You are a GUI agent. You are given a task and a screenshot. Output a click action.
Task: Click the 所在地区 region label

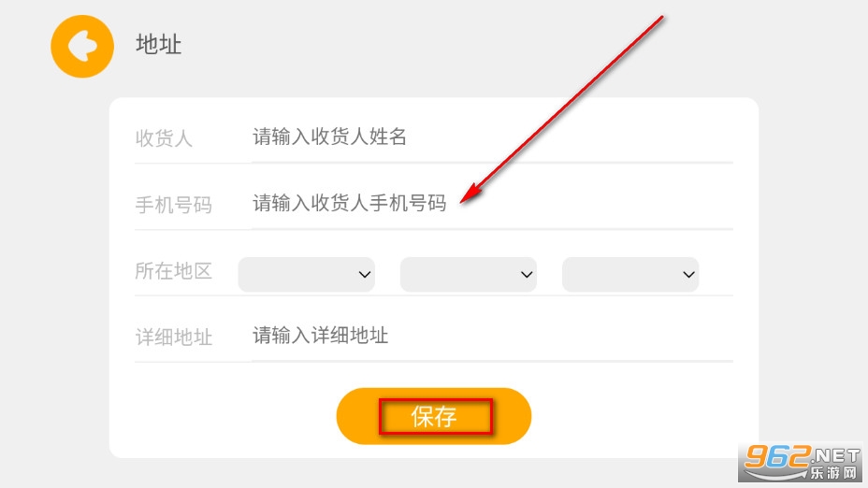click(173, 271)
